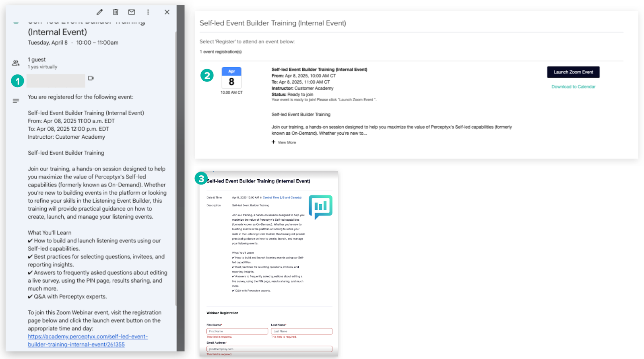Click the description lines icon

coord(16,101)
